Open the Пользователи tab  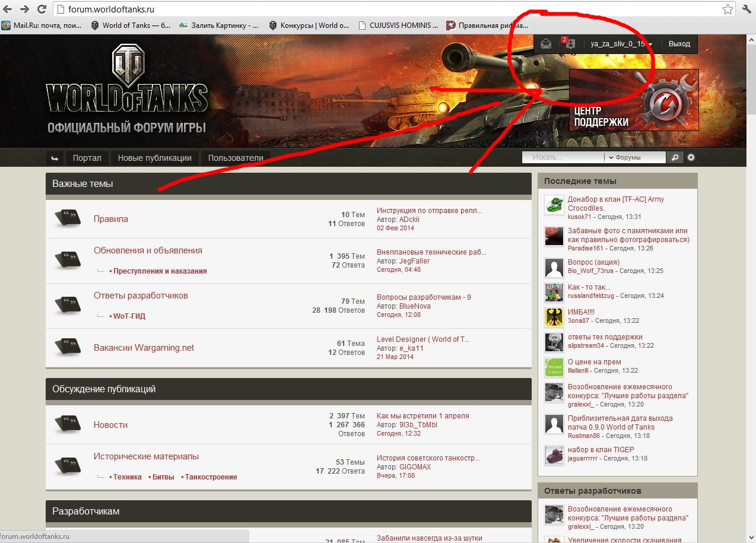236,158
